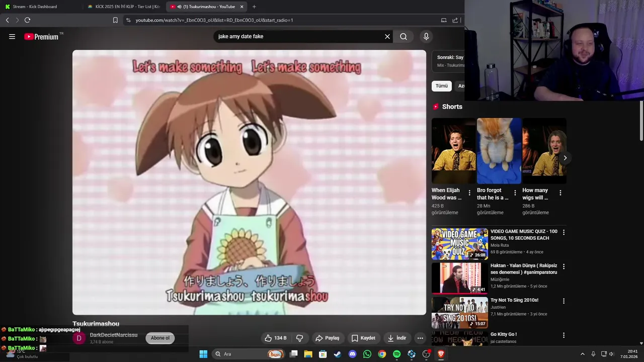Viewport: 644px width, 362px height.
Task: Open Spotify from the taskbar
Action: click(x=396, y=354)
